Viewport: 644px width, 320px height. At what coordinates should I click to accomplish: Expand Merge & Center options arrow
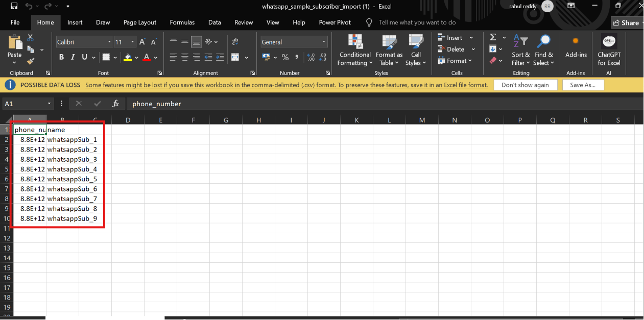pos(247,57)
